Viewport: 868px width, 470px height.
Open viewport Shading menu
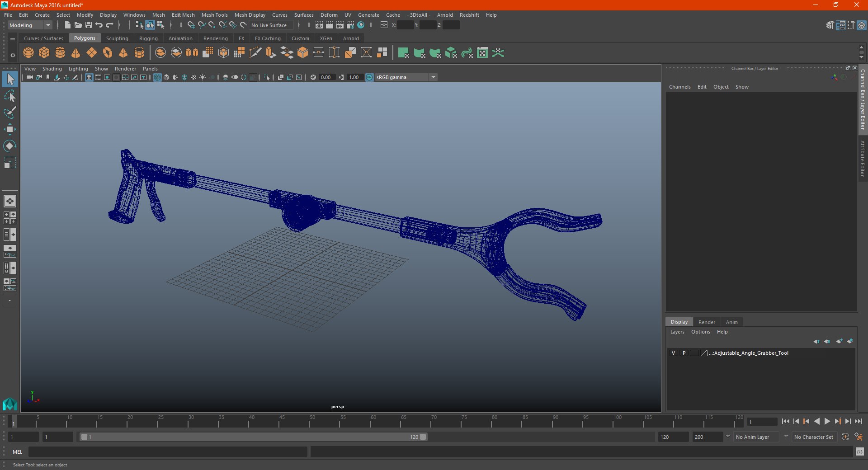click(x=52, y=69)
